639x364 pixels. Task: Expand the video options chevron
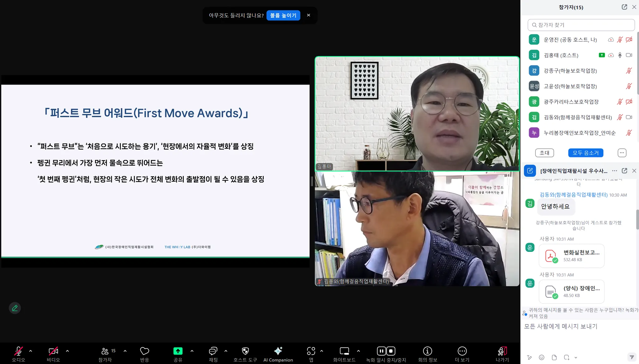pos(67,351)
